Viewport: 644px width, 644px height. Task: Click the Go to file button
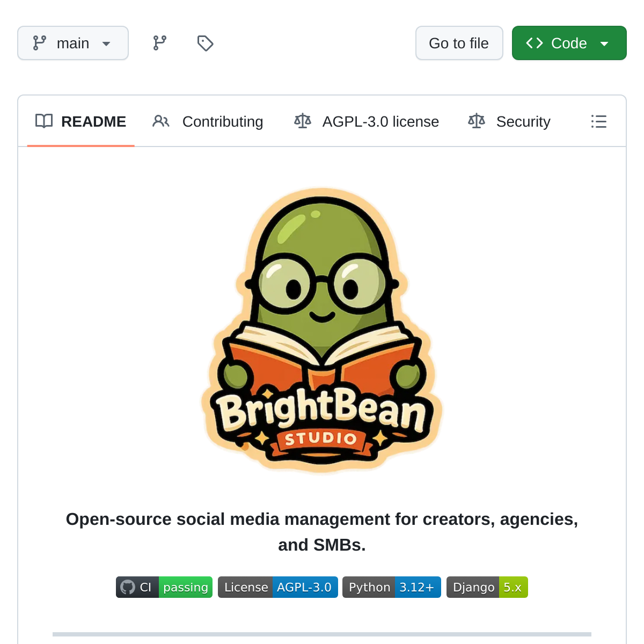(459, 43)
